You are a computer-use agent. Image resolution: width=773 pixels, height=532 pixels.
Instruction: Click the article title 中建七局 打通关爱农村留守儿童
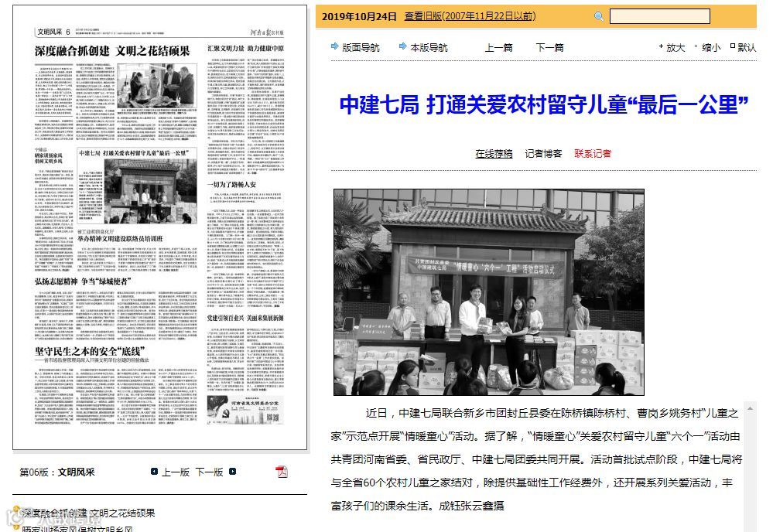[544, 104]
